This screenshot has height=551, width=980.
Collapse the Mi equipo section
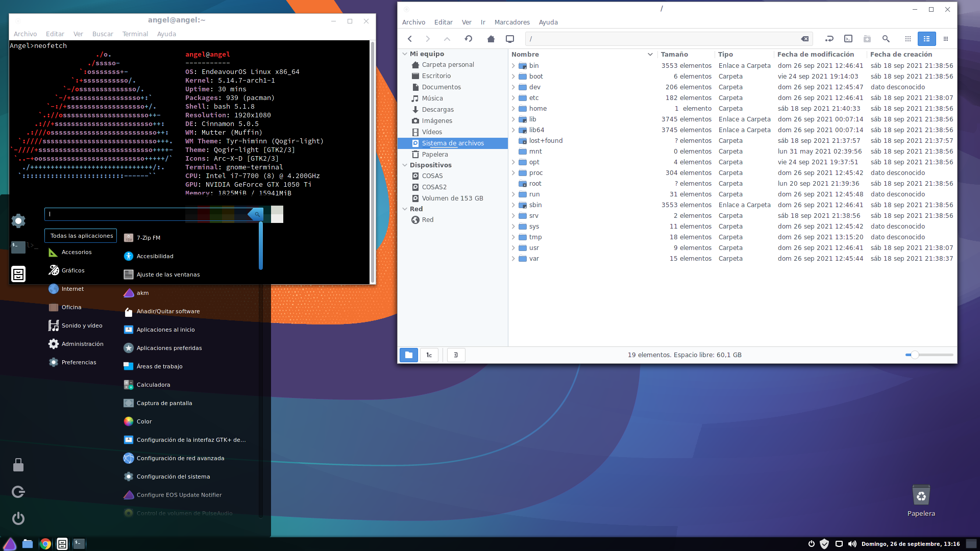(x=405, y=54)
